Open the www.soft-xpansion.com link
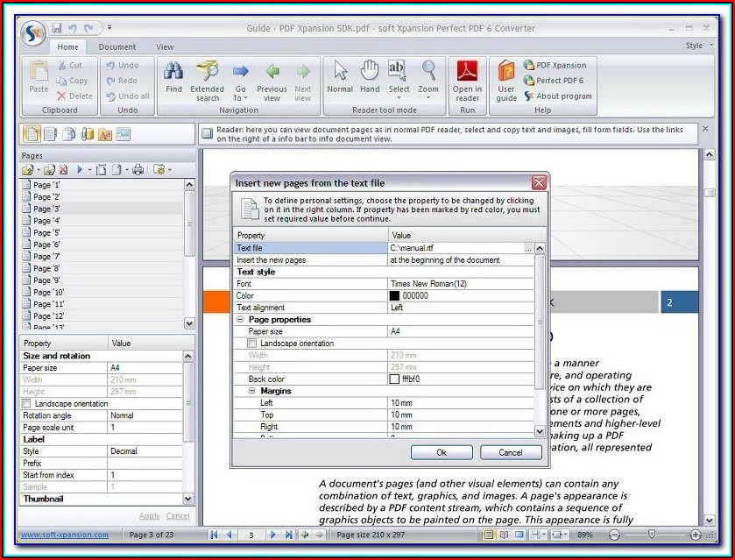Viewport: 735px width, 560px height. click(x=65, y=535)
